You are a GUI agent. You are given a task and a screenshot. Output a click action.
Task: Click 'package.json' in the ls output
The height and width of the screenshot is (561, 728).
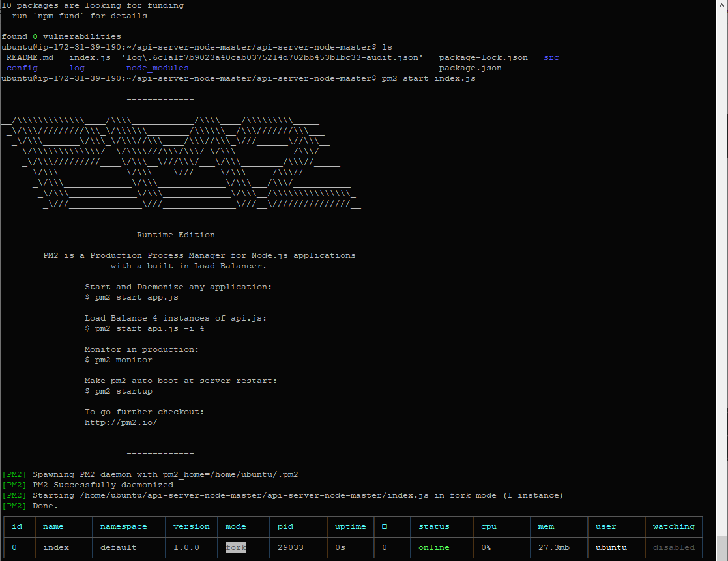[x=471, y=68]
